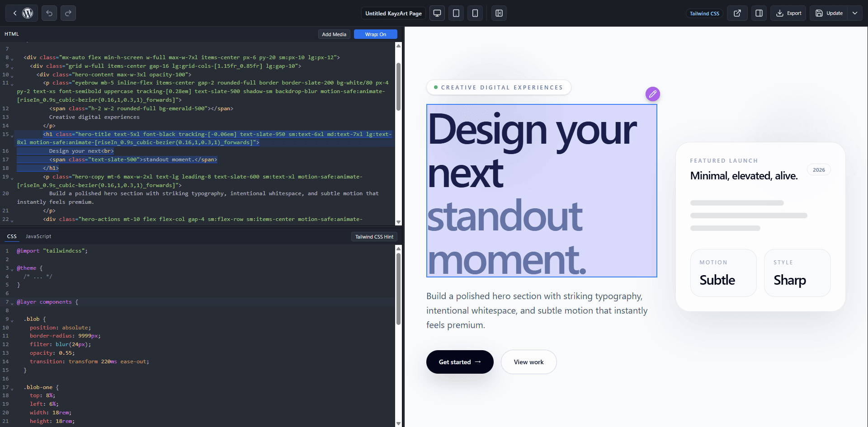Image resolution: width=868 pixels, height=427 pixels.
Task: Select the desktop preview icon
Action: 437,13
